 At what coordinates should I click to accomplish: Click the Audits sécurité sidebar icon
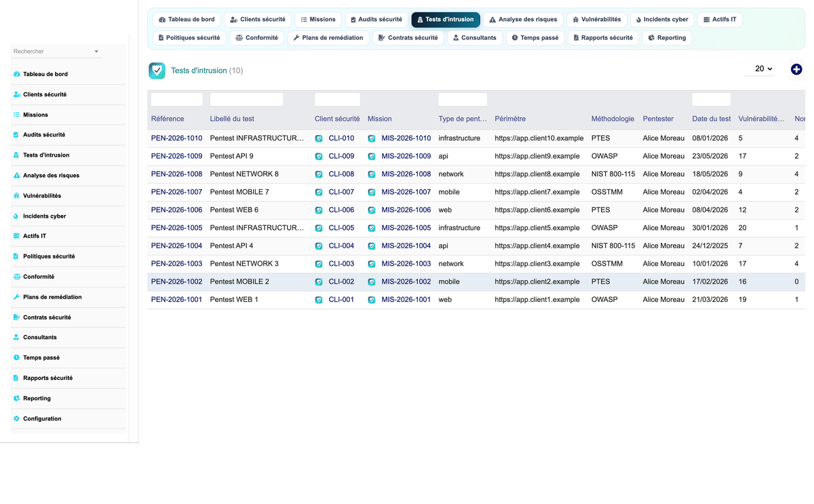point(16,135)
